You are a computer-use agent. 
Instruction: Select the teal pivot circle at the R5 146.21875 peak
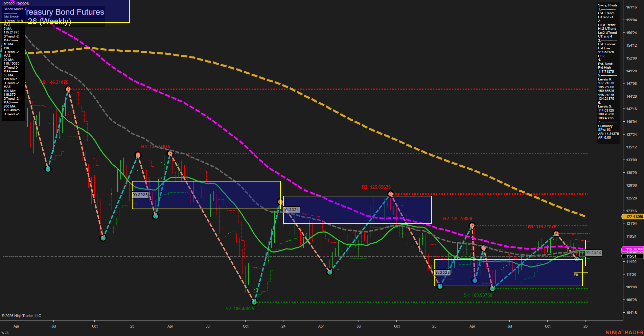point(69,89)
